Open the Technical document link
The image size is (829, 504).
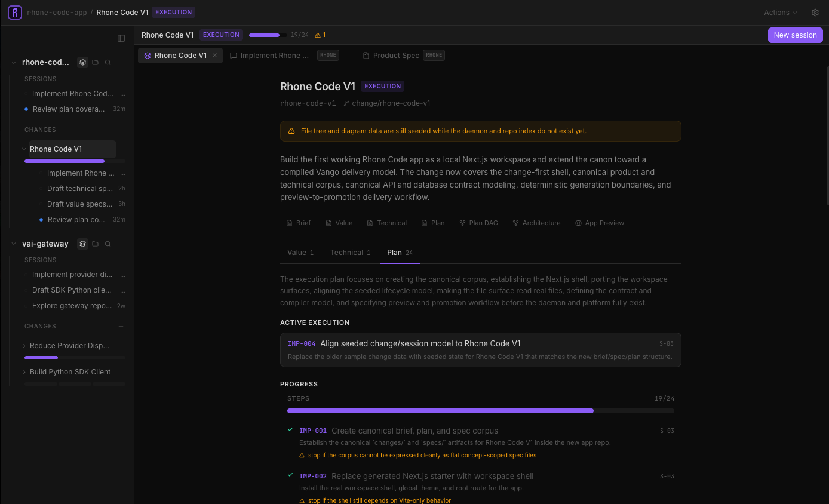coord(387,223)
